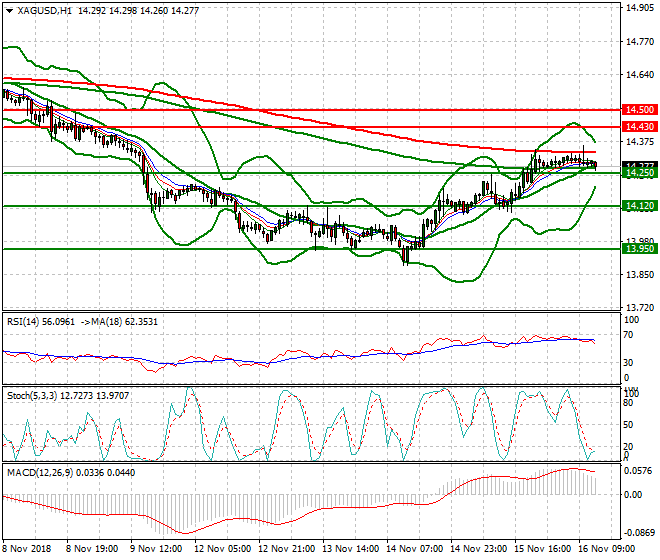Screen dimensions: 660x560
Task: Click the 9 Nov 12:00 time label
Action: [156, 549]
